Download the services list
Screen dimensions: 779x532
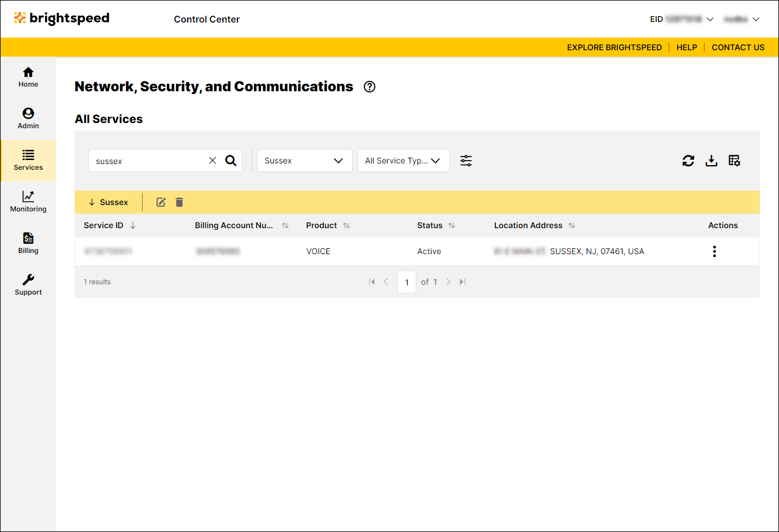(711, 161)
